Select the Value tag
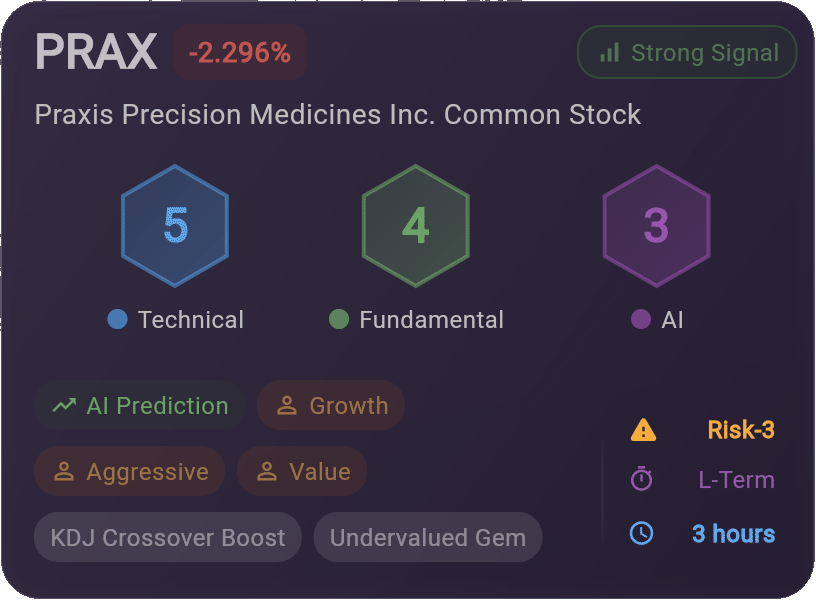The width and height of the screenshot is (816, 600). click(x=302, y=471)
